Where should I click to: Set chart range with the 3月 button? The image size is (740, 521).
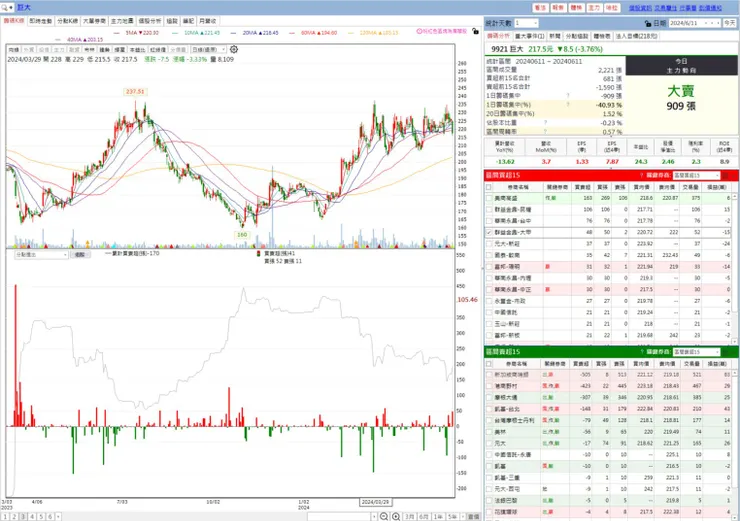pos(409,517)
